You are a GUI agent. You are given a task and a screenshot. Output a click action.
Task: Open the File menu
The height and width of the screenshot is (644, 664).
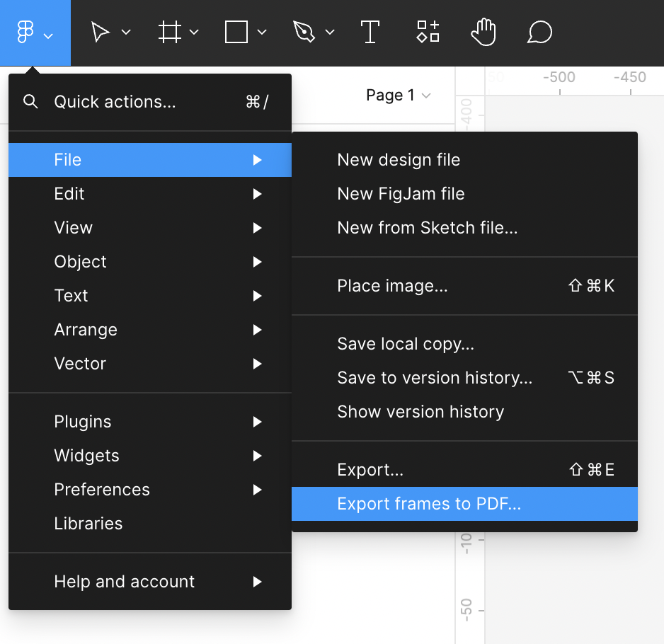[150, 160]
